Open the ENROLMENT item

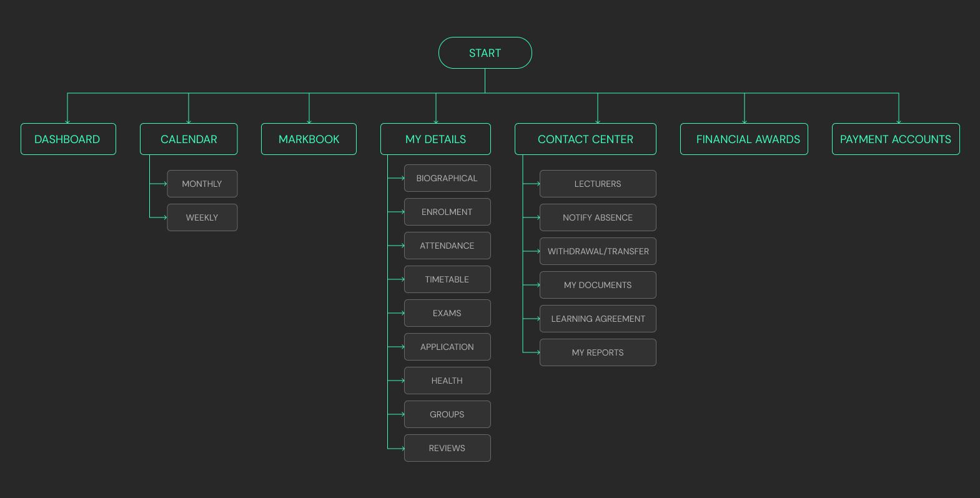click(x=447, y=212)
